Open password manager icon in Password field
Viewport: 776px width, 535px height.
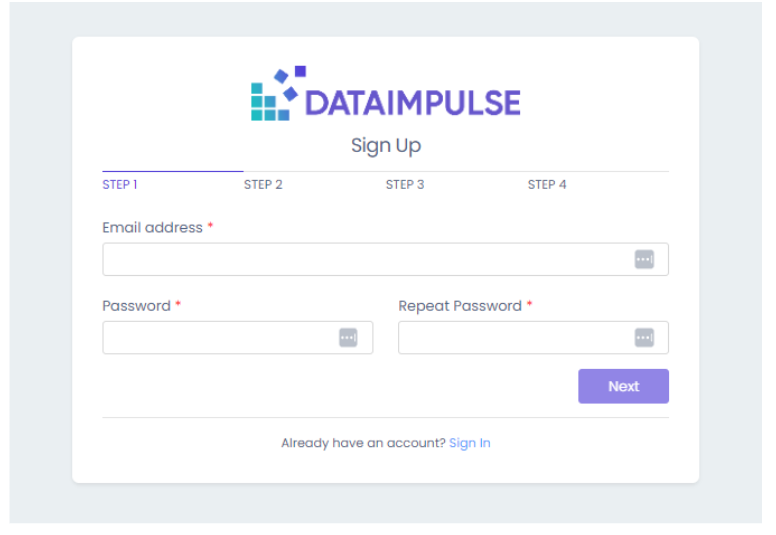(348, 338)
